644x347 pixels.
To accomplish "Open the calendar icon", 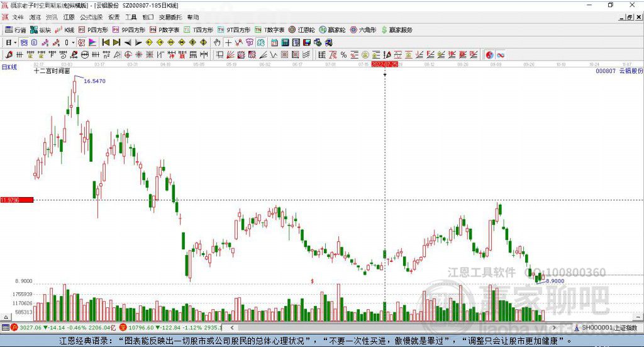I will (274, 42).
